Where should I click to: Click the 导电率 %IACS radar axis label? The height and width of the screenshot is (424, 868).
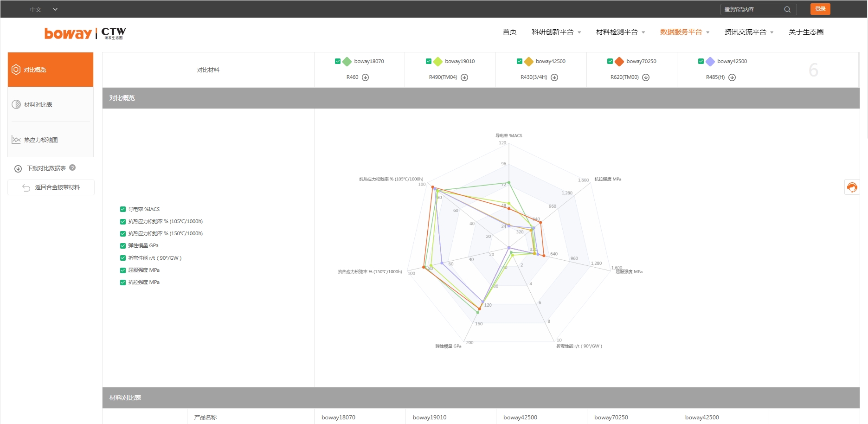(x=508, y=135)
